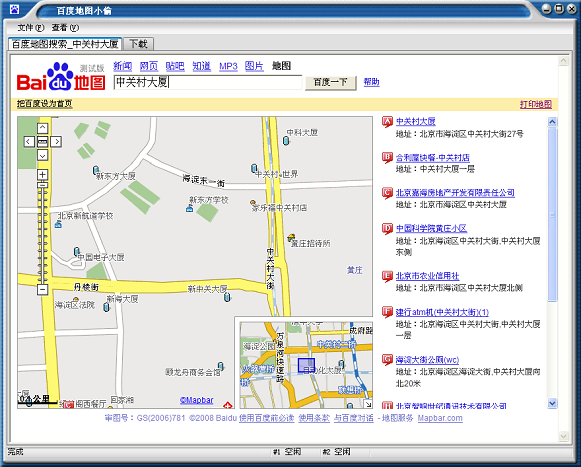
Task: Click the 中国电子大厦 building icon on map
Action: tap(77, 252)
